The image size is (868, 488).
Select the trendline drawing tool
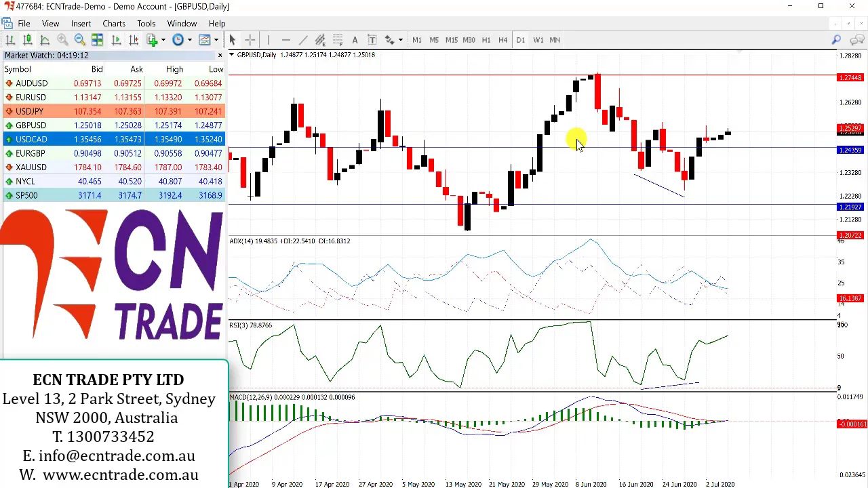(x=303, y=40)
